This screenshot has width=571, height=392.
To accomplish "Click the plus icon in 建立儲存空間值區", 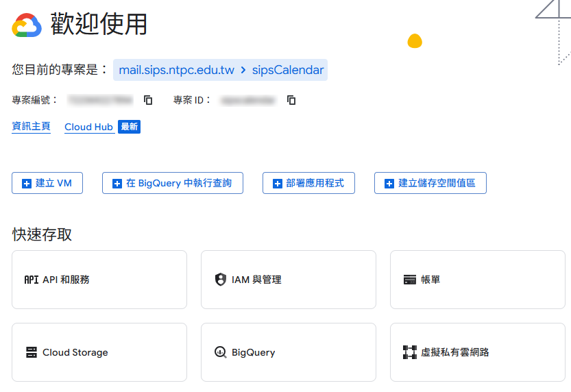I will [x=389, y=184].
